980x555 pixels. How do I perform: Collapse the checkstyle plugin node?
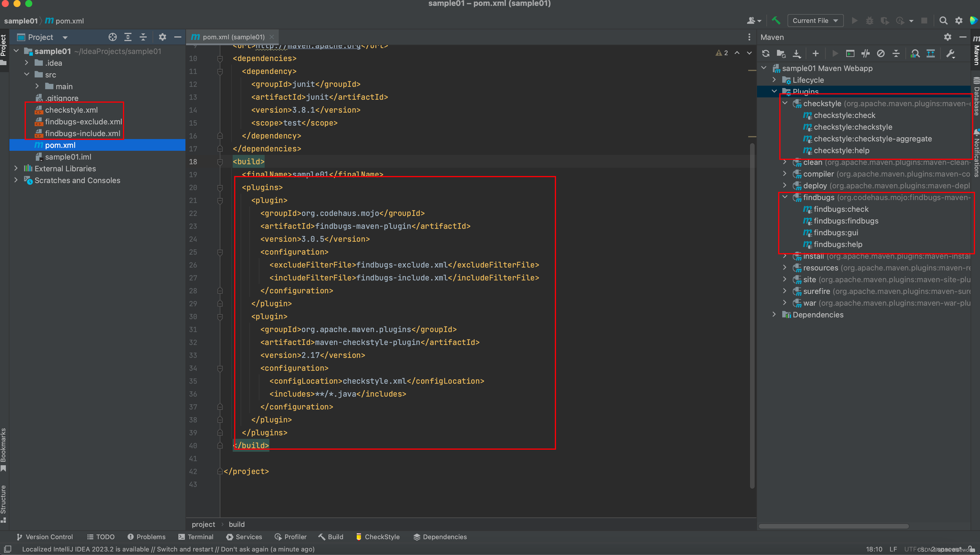785,103
